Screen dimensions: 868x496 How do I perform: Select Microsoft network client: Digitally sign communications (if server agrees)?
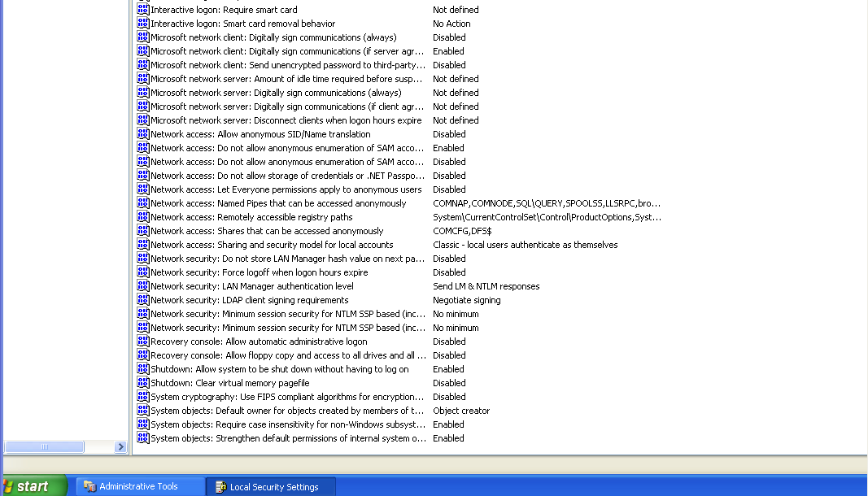pyautogui.click(x=286, y=51)
